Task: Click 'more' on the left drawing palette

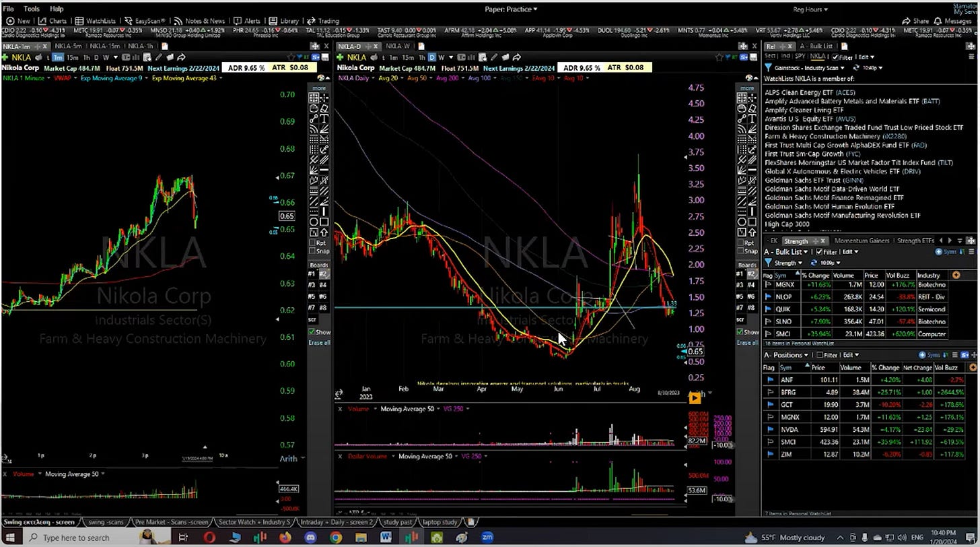Action: [x=319, y=88]
